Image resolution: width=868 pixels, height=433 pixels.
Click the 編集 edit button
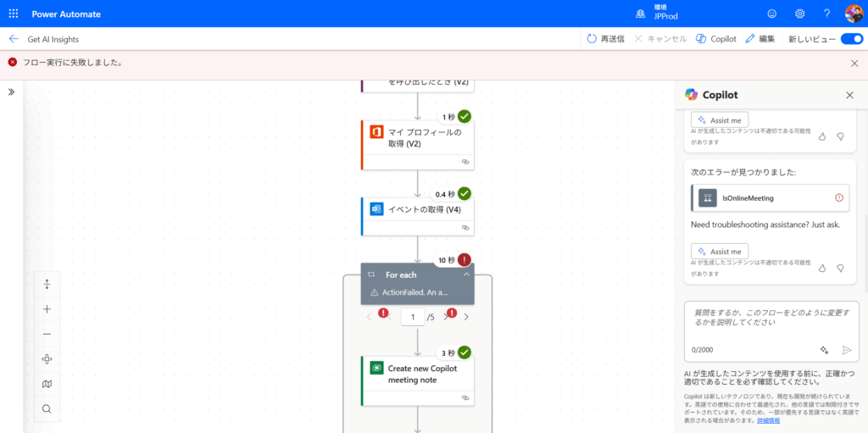tap(760, 39)
